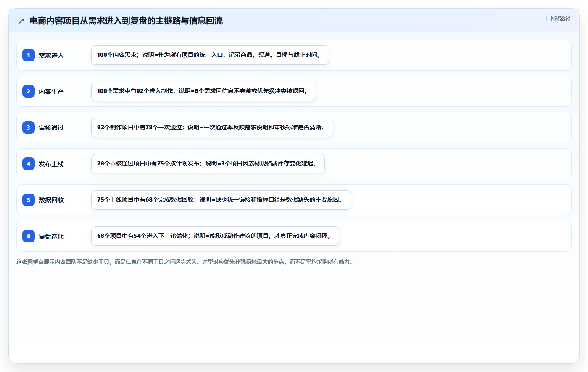Screen dimensions: 588x372
Task: Select step number 4 badge
Action: [x=29, y=164]
